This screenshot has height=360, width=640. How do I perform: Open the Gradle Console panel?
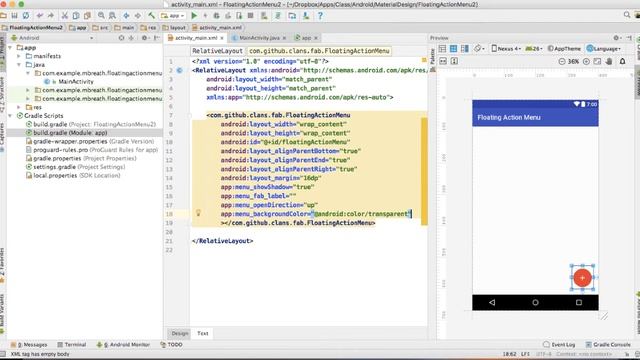point(608,344)
